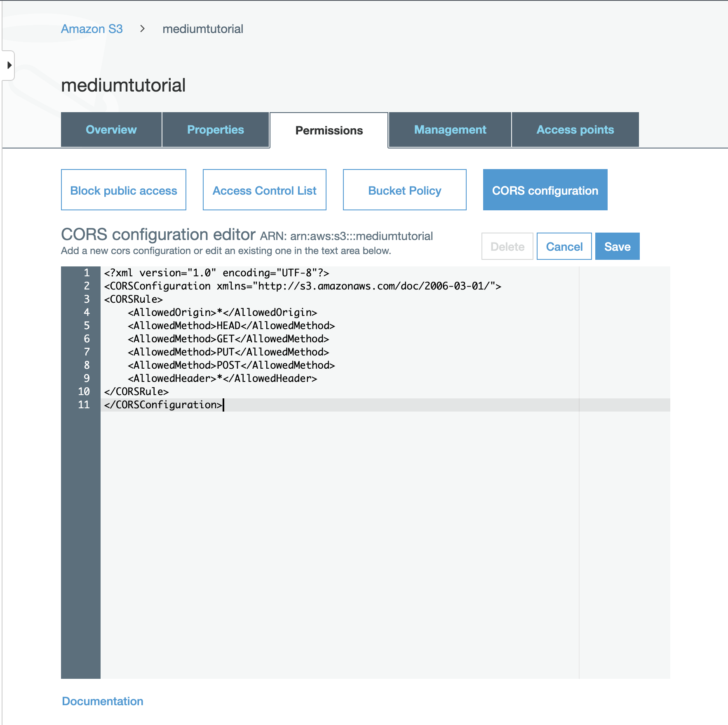
Task: Click line number 1 in the gutter
Action: [87, 273]
